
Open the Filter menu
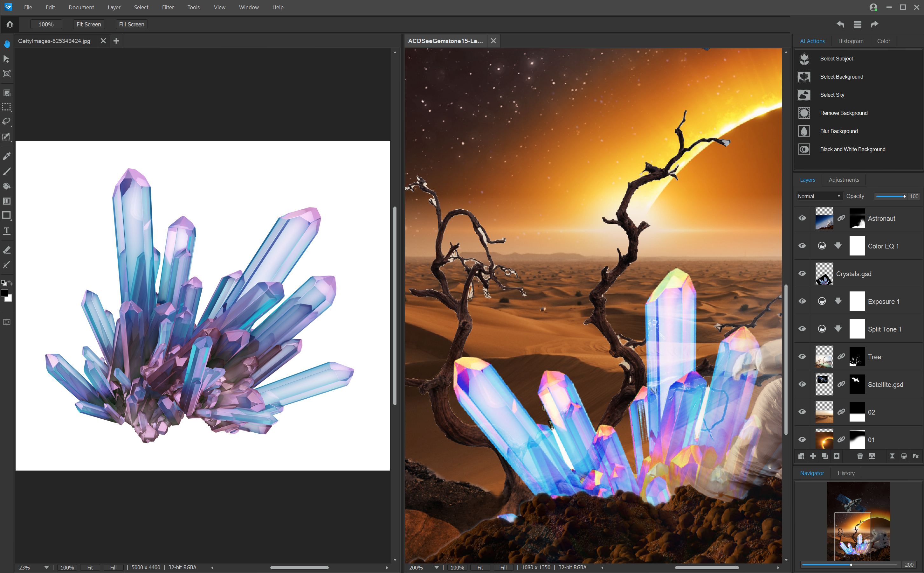168,7
